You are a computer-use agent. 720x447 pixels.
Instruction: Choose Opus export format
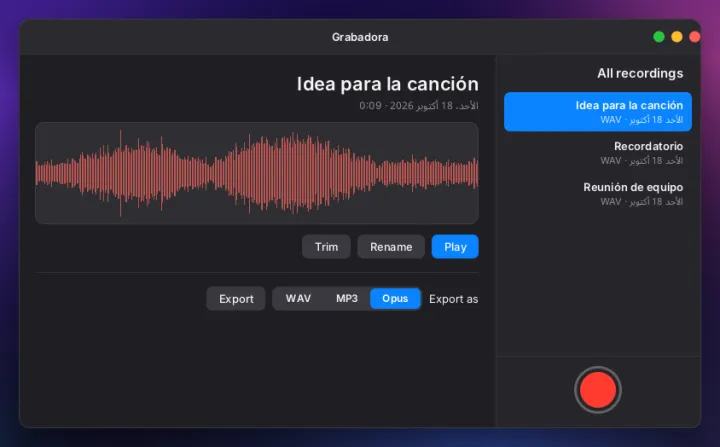[x=395, y=299]
